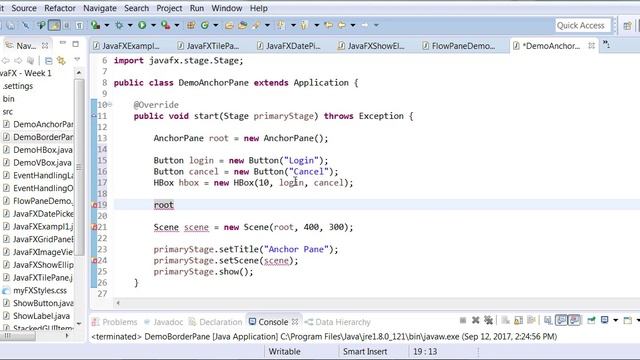Click the Open Perspective icon near Quick Access

pos(627,26)
